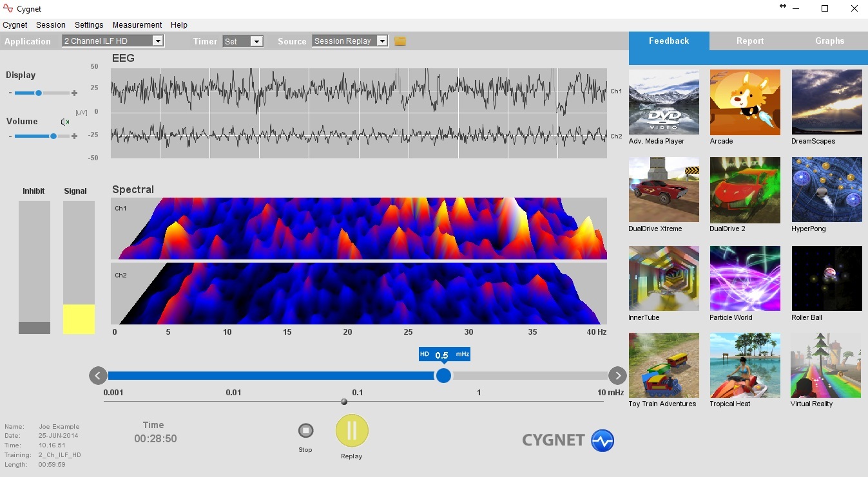Open the yellow folder icon beside Source
Viewport: 868px width, 477px height.
[x=400, y=41]
